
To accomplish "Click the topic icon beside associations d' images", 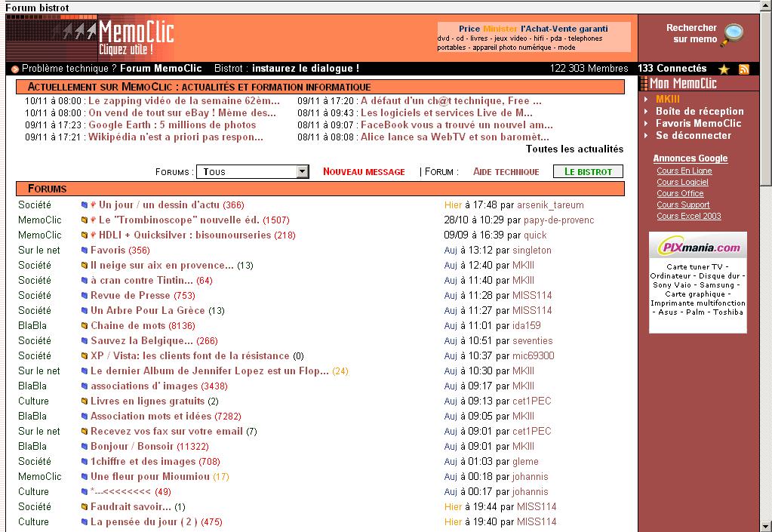I will point(85,386).
